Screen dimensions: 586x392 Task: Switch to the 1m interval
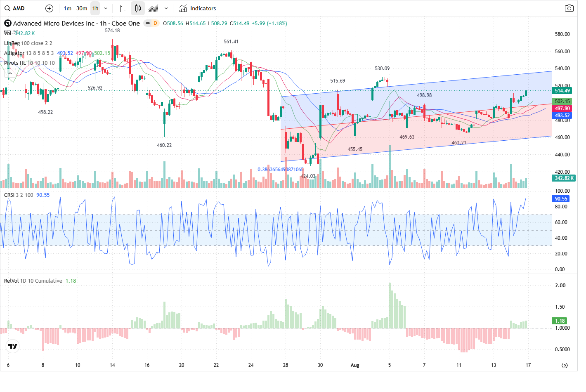(68, 8)
